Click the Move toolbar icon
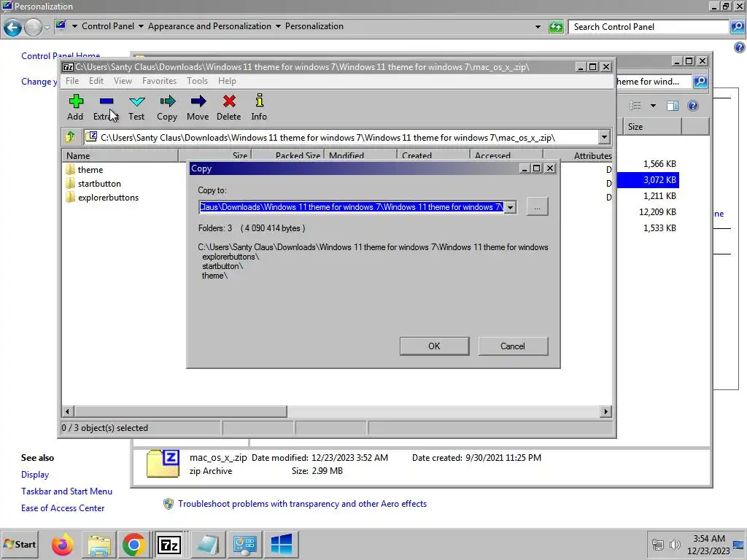The image size is (747, 560). [x=198, y=107]
